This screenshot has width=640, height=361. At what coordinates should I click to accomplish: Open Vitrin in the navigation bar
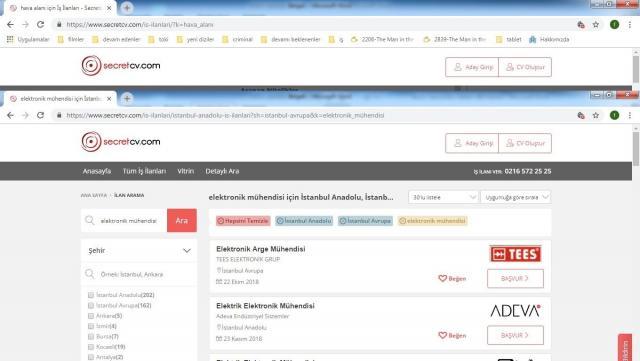pyautogui.click(x=186, y=171)
